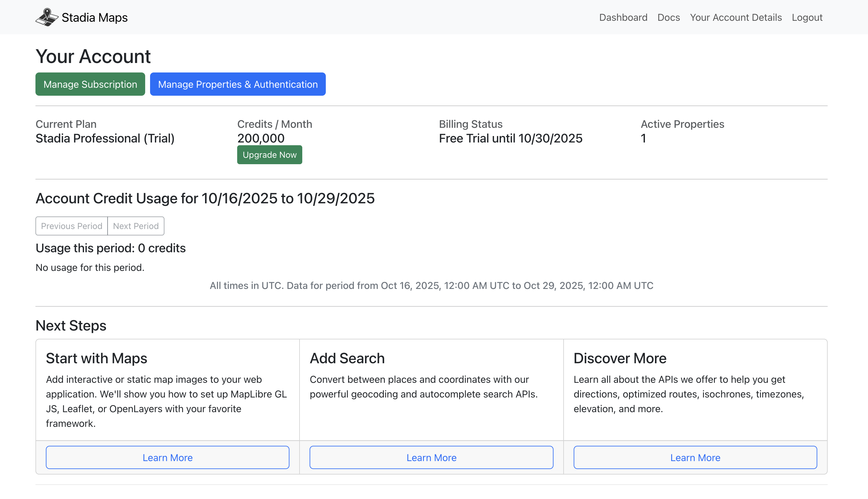Click the Free Trial billing status text
868x499 pixels.
click(x=510, y=139)
